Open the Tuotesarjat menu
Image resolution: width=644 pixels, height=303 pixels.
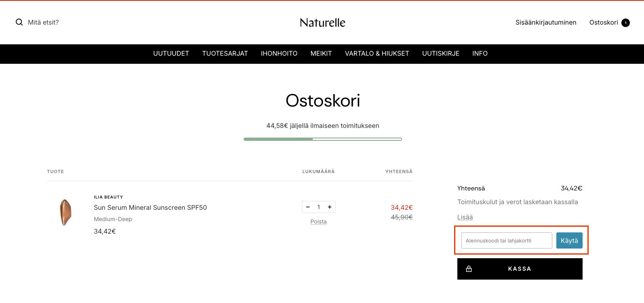[x=225, y=54]
